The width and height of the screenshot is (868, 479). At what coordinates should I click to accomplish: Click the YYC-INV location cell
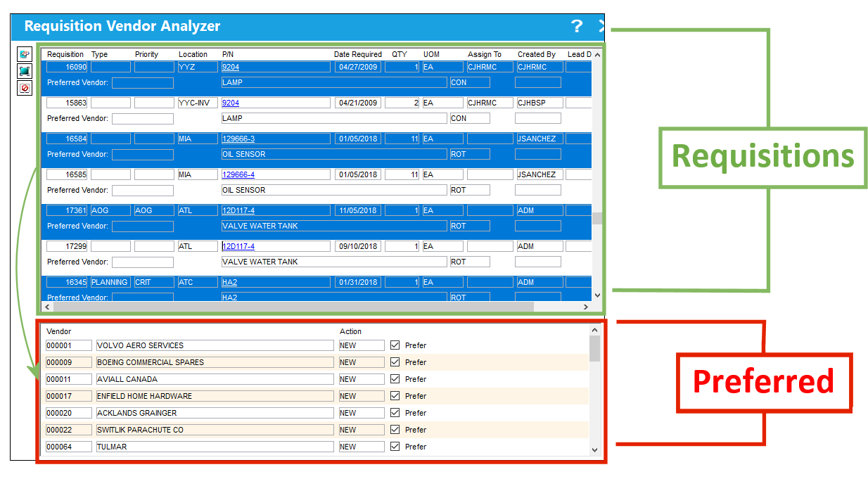click(x=197, y=103)
